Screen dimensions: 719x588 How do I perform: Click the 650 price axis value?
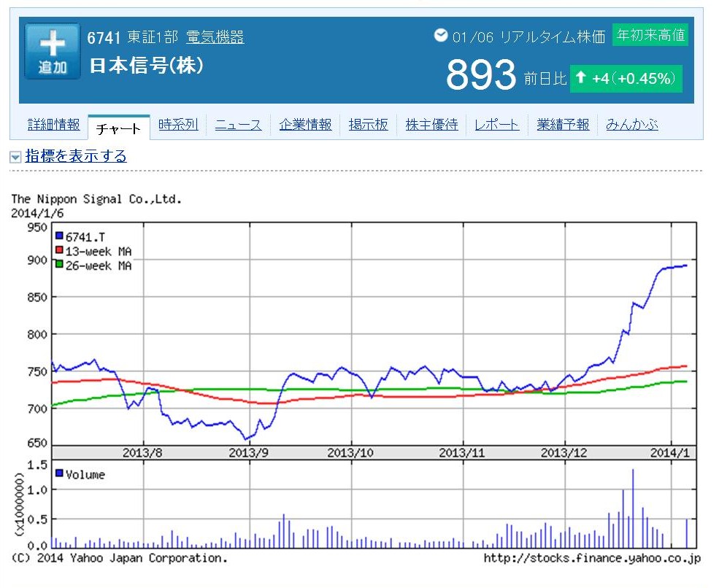pos(37,443)
